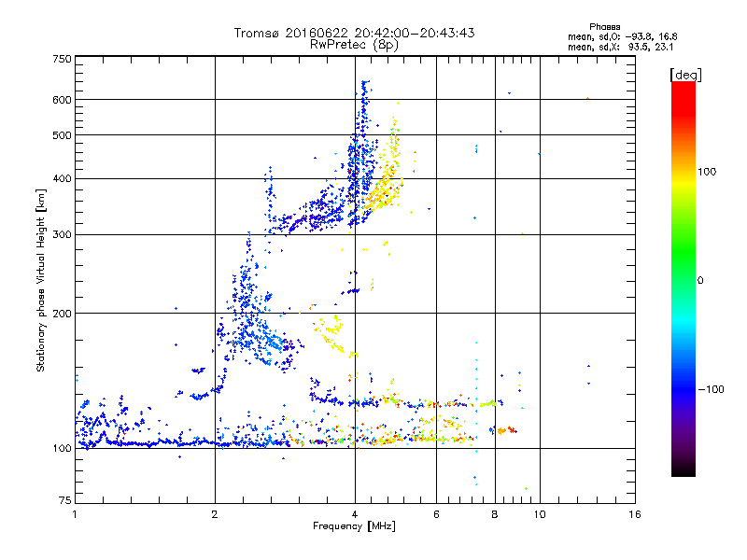
Task: Click the x-axis label 'Frequency [MHz]'
Action: [354, 526]
